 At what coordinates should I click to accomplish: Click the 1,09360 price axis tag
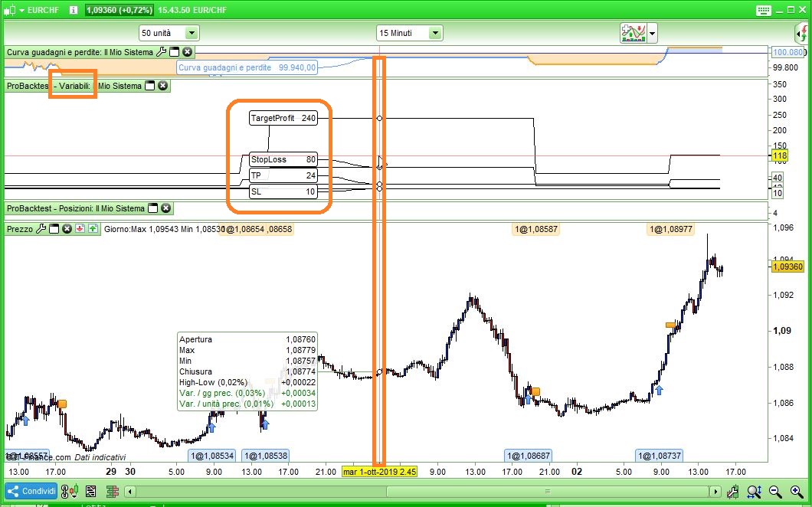click(x=787, y=267)
